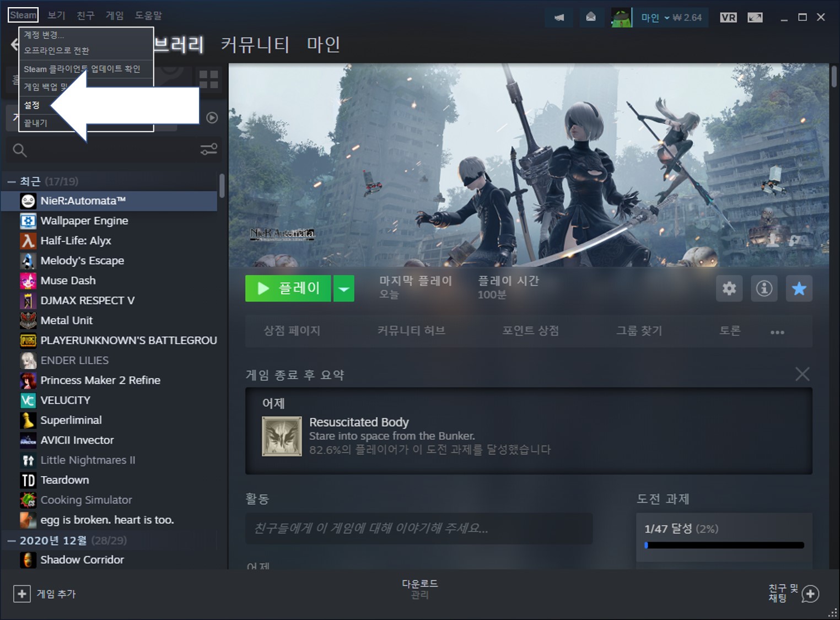Open the 포인트 상점 link
This screenshot has width=840, height=620.
pyautogui.click(x=530, y=331)
